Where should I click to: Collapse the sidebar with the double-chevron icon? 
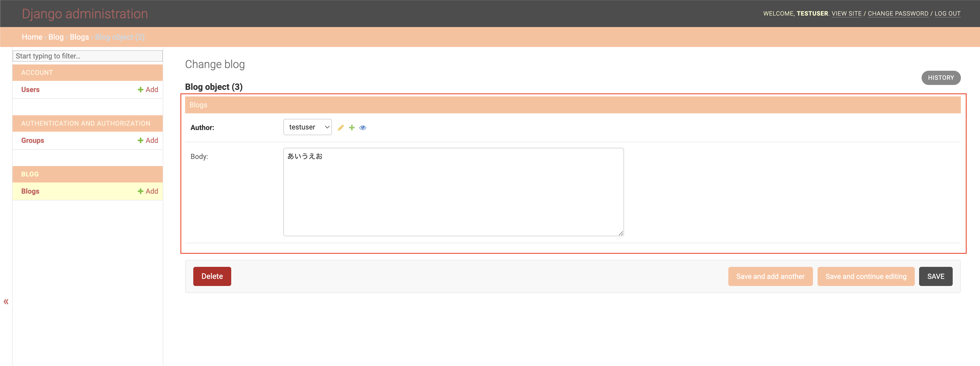pos(6,301)
